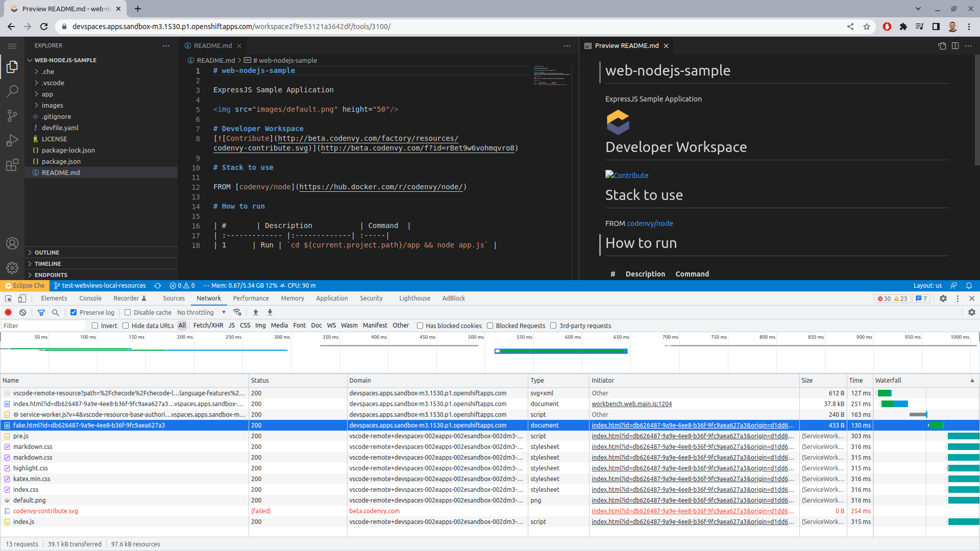Reload the browser page

44,27
